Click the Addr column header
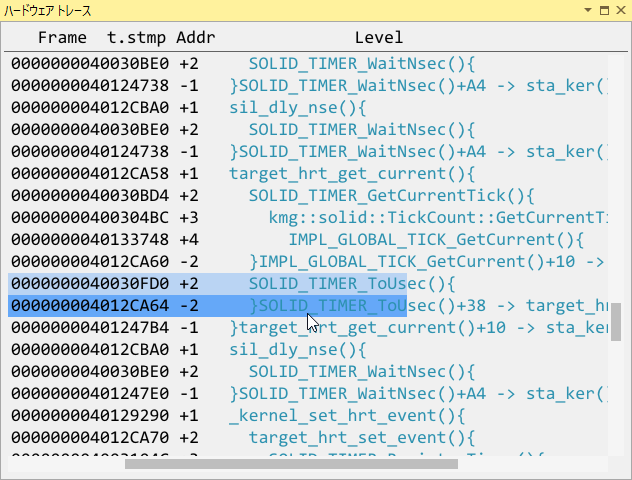Image resolution: width=632 pixels, height=480 pixels. click(x=196, y=38)
